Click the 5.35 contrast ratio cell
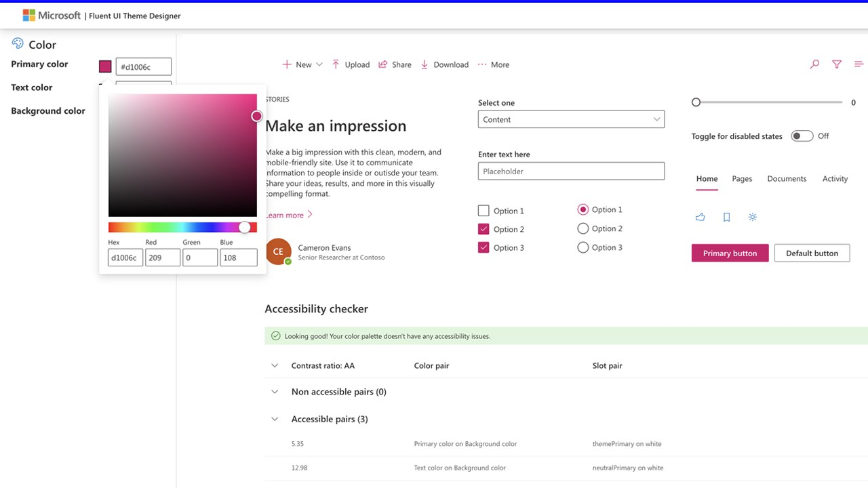The image size is (868, 488). (x=298, y=444)
